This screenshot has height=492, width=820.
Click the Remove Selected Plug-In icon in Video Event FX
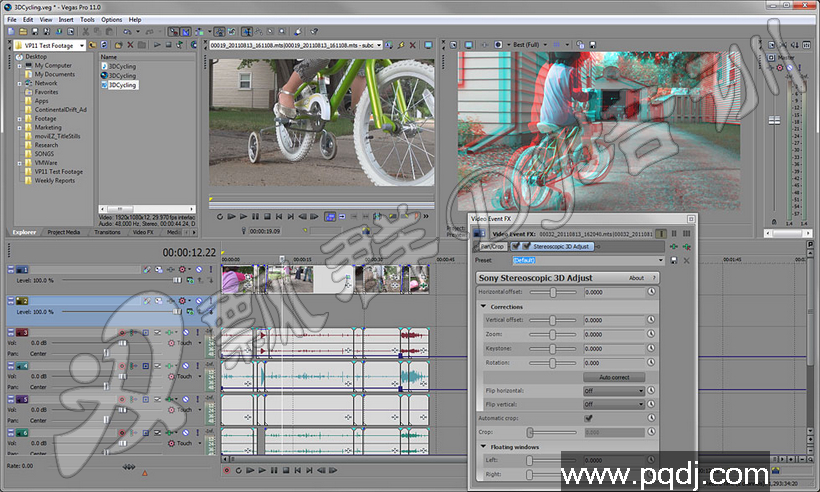pos(687,246)
